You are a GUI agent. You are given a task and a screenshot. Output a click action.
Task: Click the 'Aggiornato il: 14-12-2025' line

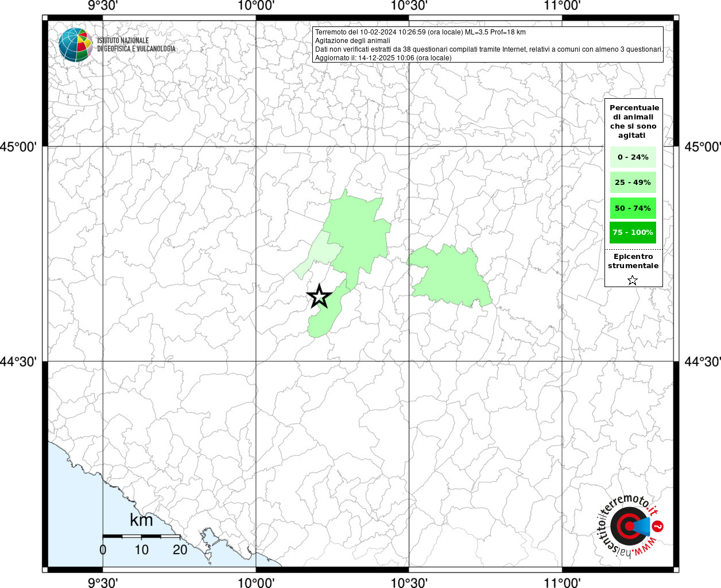pos(383,58)
